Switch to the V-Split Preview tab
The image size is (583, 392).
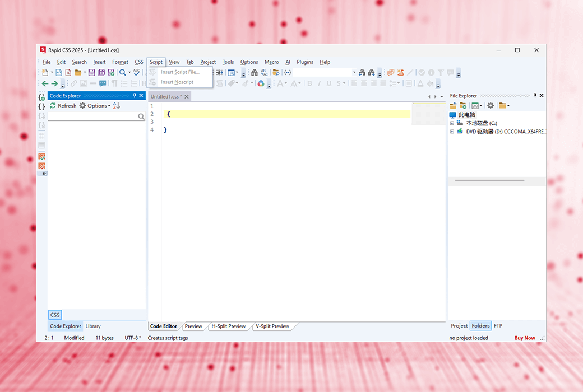click(272, 326)
